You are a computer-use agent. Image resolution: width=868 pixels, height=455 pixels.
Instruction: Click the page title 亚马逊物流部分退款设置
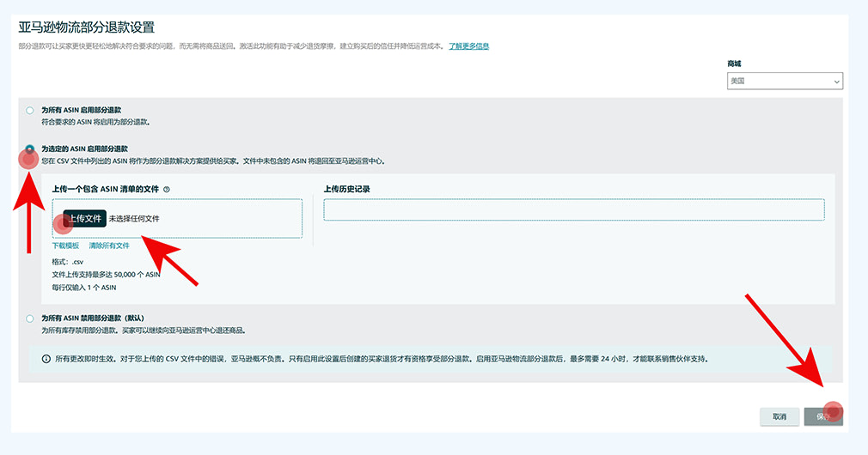coord(86,27)
